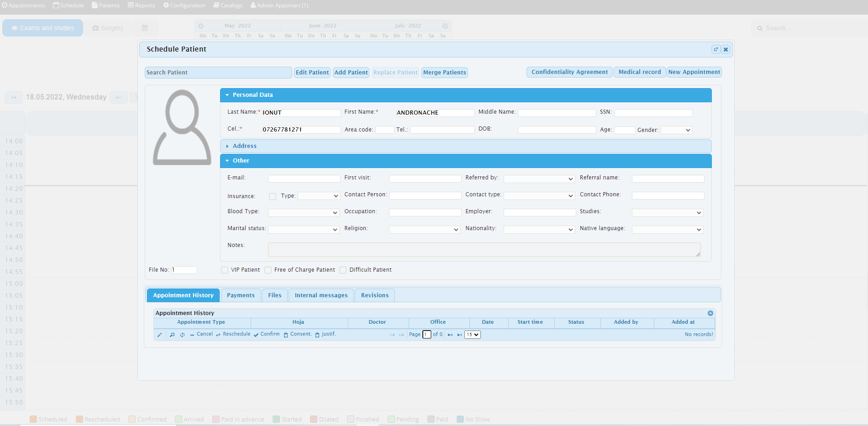Viewport: 868px width, 426px height.
Task: Click the Edit Patient button
Action: coord(312,73)
